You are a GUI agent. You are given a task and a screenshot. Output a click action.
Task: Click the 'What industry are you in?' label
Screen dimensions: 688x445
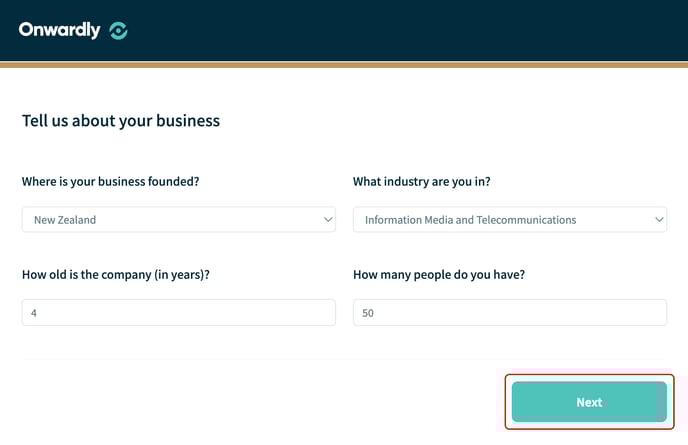[x=422, y=182]
